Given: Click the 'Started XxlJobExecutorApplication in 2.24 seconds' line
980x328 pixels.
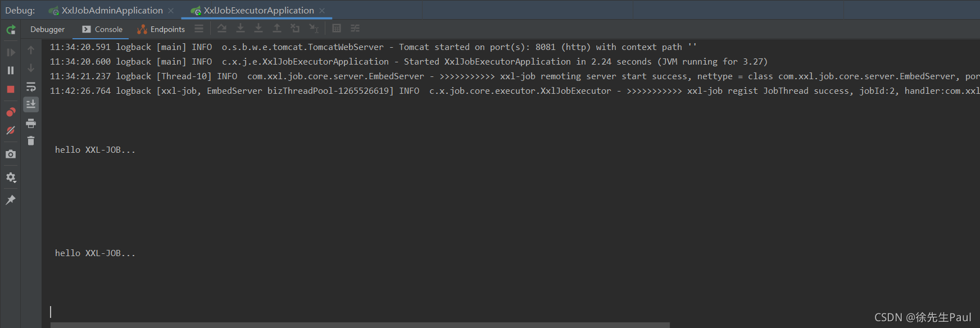Looking at the screenshot, I should click(x=409, y=62).
